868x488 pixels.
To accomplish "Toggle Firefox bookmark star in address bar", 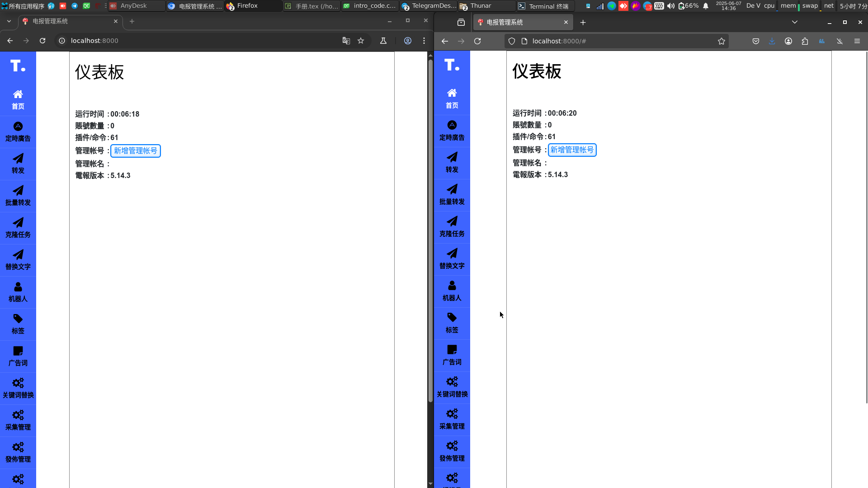I will [x=722, y=41].
